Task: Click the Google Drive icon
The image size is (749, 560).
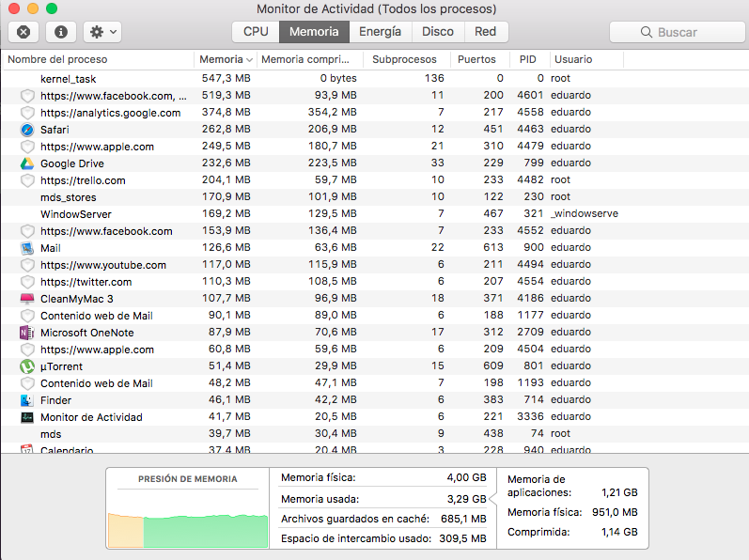Action: (x=27, y=163)
